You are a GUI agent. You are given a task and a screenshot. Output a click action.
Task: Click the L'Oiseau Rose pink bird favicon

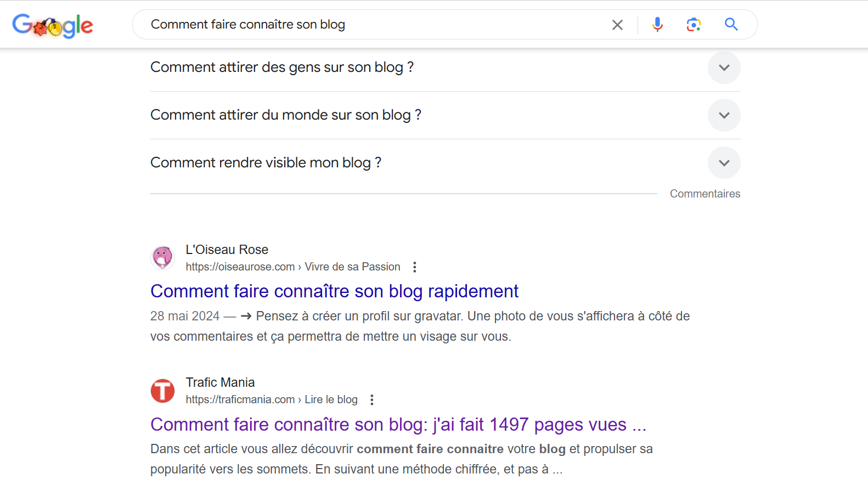[x=163, y=257]
